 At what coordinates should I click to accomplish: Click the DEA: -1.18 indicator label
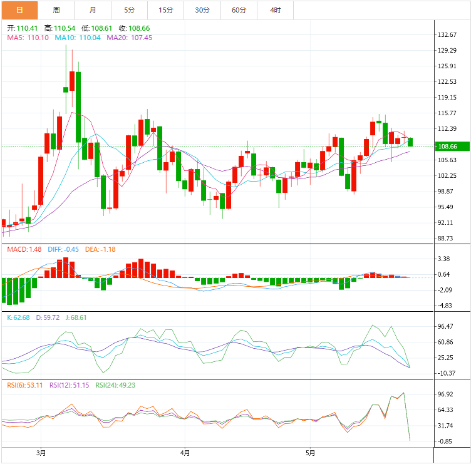[x=100, y=249]
